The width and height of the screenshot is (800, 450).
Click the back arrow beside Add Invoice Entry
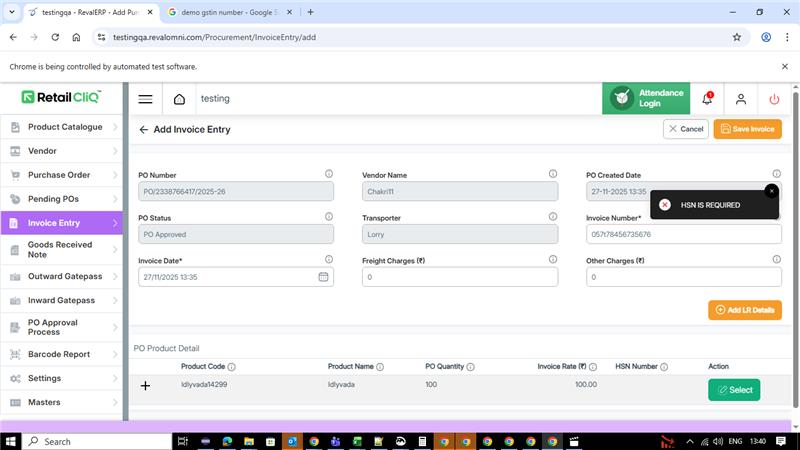coord(144,130)
